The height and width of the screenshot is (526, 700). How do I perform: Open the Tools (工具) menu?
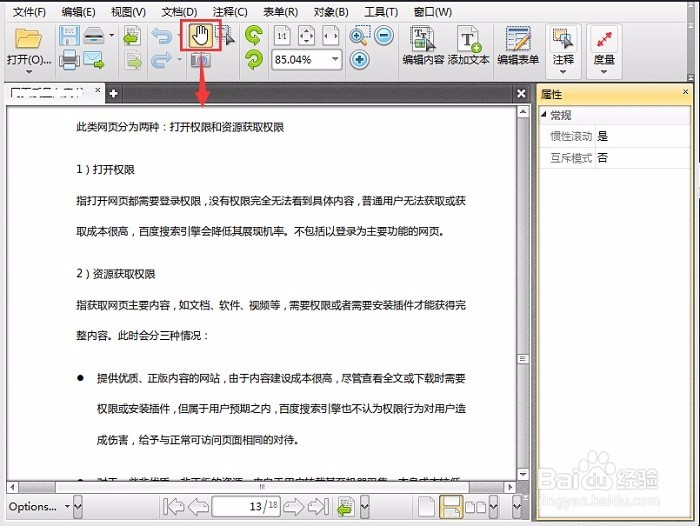point(381,12)
